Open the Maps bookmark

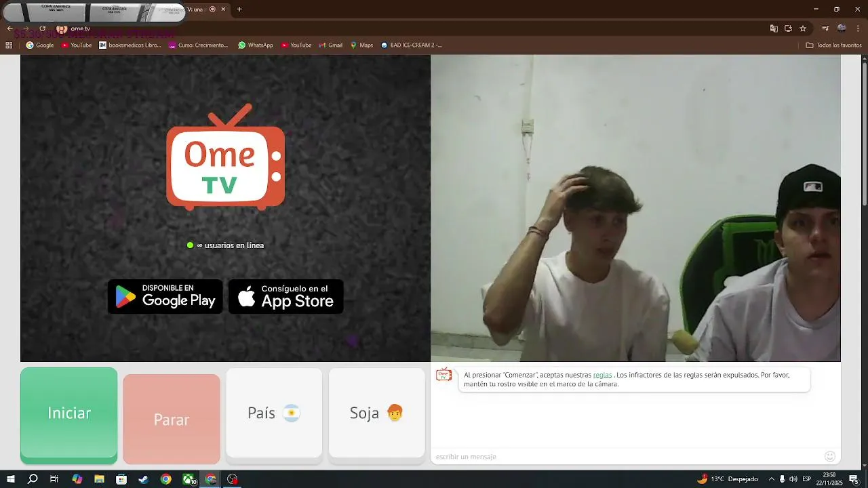point(361,45)
